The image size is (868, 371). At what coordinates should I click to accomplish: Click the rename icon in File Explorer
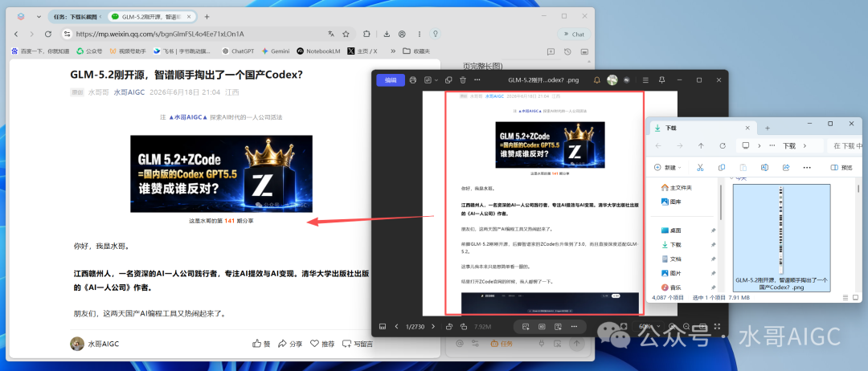pyautogui.click(x=764, y=168)
